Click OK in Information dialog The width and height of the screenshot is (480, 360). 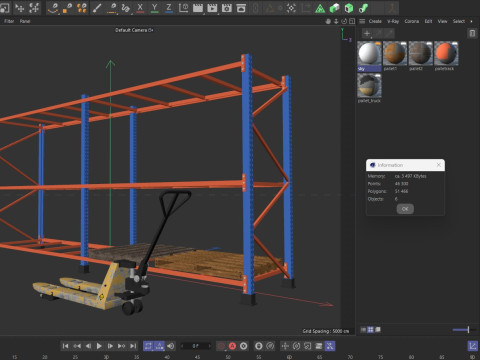tap(405, 209)
